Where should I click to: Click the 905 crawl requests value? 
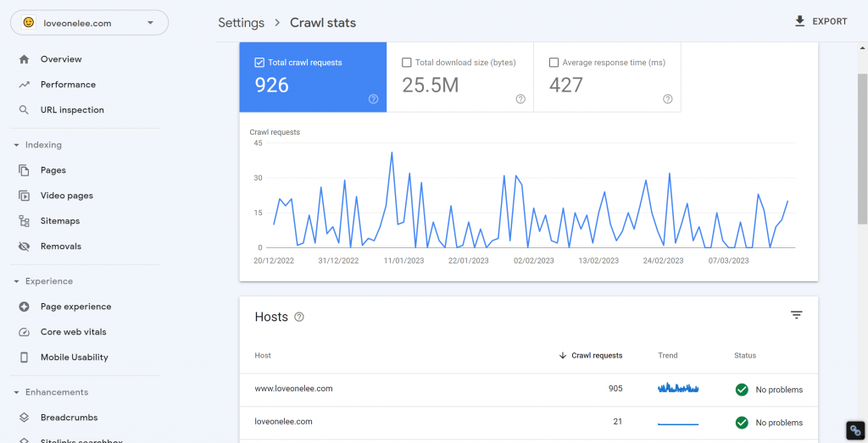click(x=615, y=389)
